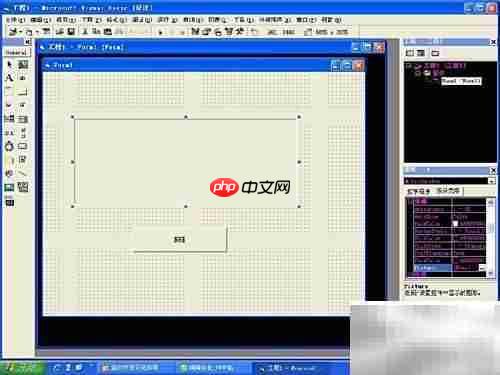Switch to alphabetic tab in Properties window
Image resolution: width=500 pixels, height=375 pixels.
click(419, 191)
